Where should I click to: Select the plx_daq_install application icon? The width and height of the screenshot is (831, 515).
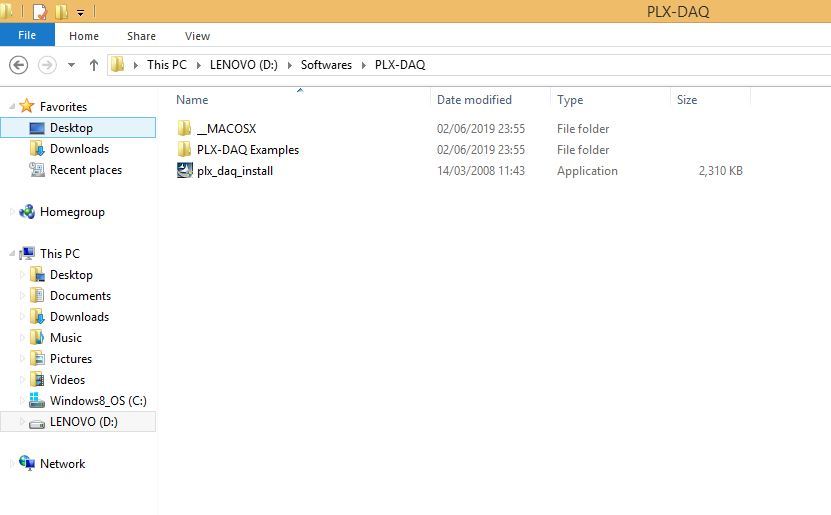tap(184, 171)
